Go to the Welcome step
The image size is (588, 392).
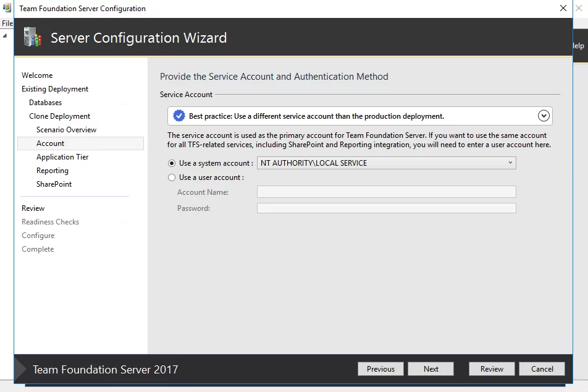[37, 75]
